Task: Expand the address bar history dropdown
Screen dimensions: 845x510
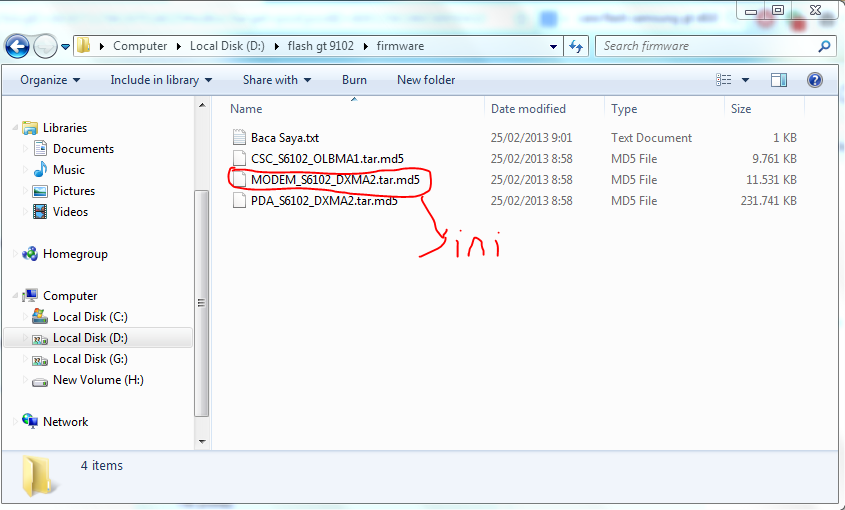Action: coord(553,46)
